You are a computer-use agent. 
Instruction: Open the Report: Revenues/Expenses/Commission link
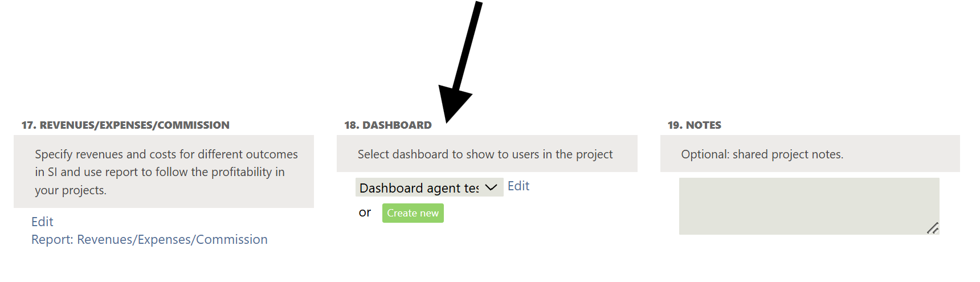149,239
